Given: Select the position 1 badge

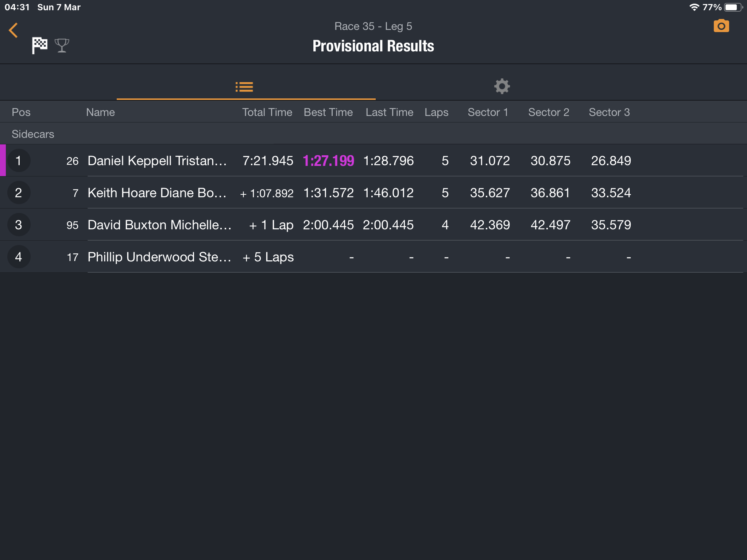Looking at the screenshot, I should click(19, 161).
